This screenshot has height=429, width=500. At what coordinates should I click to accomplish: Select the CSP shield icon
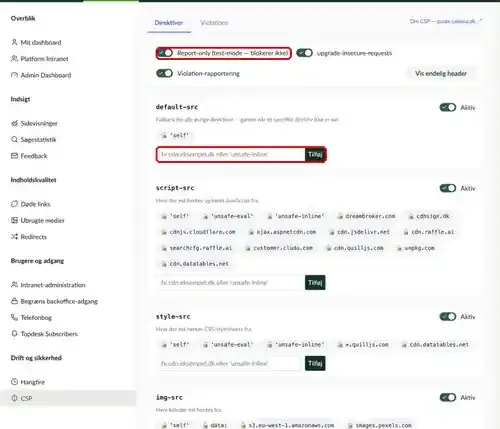(x=14, y=398)
